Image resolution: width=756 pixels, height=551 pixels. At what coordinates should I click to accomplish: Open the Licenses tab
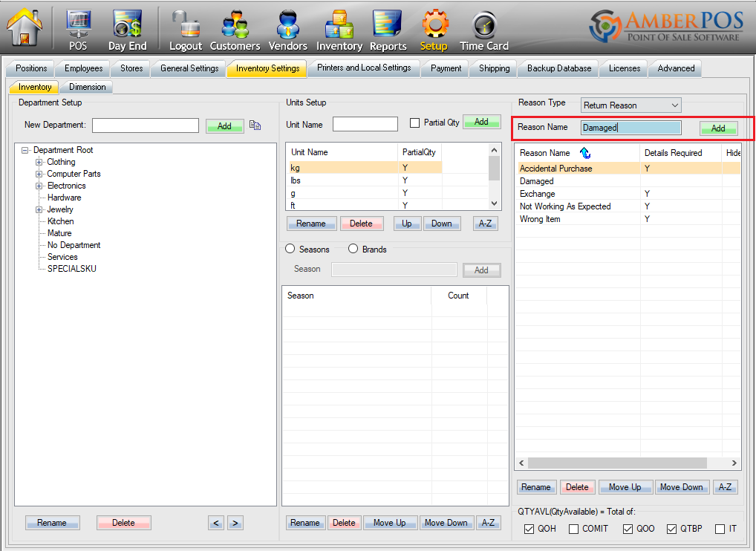click(625, 68)
